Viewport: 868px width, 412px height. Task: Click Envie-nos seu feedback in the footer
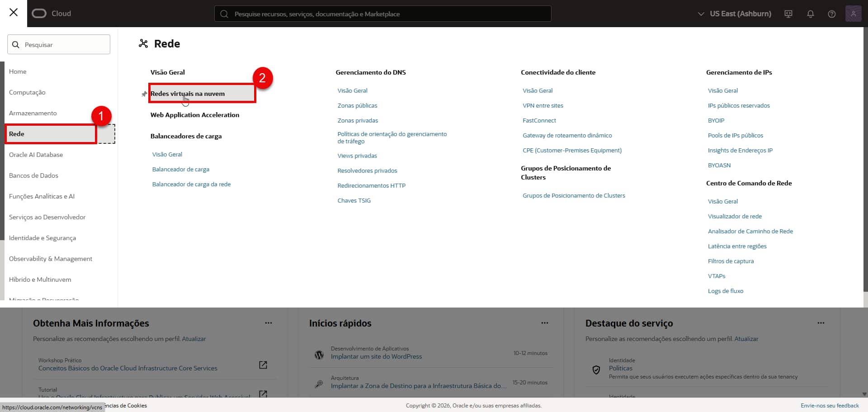pos(830,406)
